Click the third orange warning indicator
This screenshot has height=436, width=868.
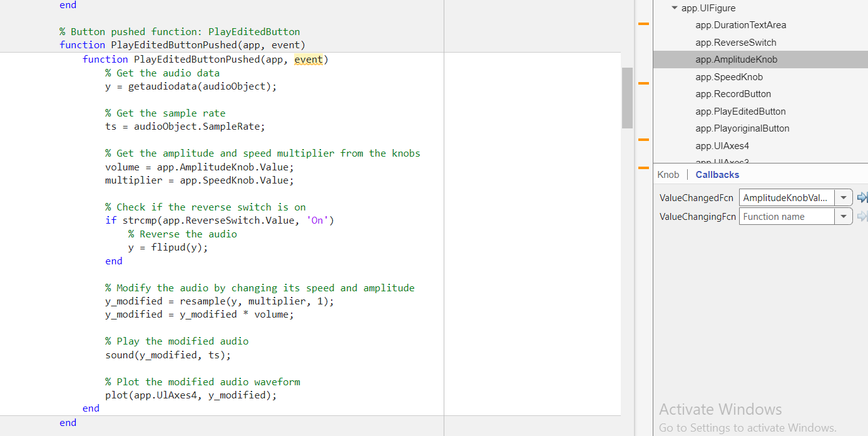643,141
